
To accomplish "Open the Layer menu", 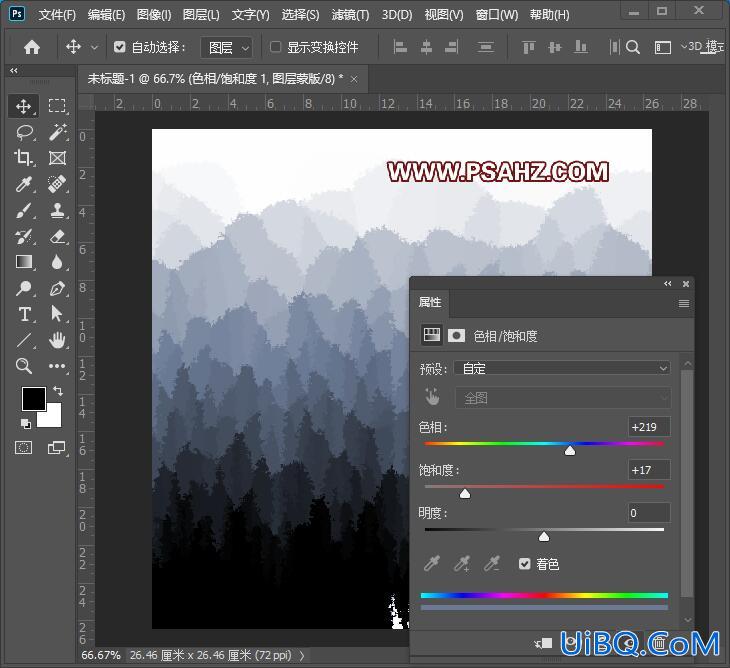I will (201, 15).
